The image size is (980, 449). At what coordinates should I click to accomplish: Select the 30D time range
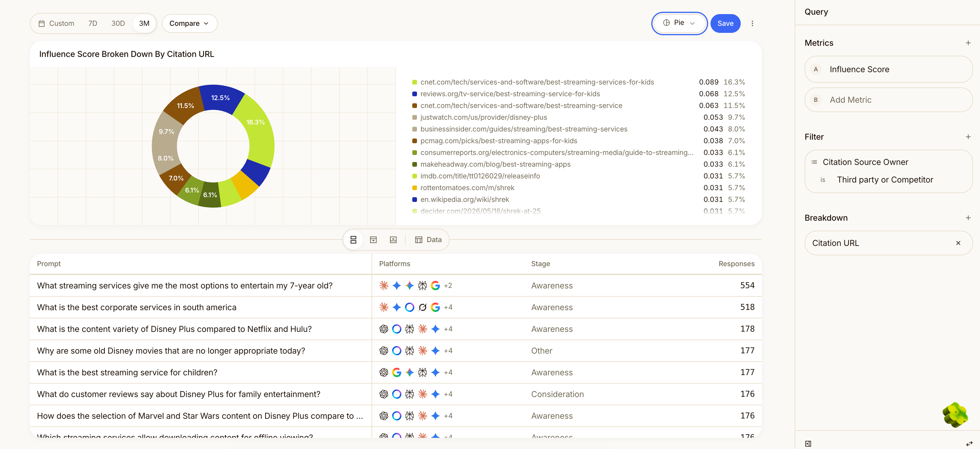coord(118,23)
